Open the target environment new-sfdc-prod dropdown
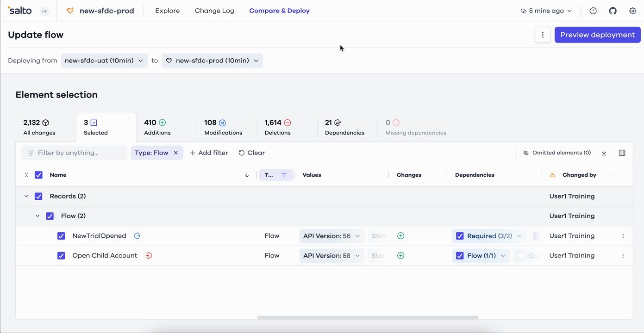The height and width of the screenshot is (333, 644). [213, 61]
